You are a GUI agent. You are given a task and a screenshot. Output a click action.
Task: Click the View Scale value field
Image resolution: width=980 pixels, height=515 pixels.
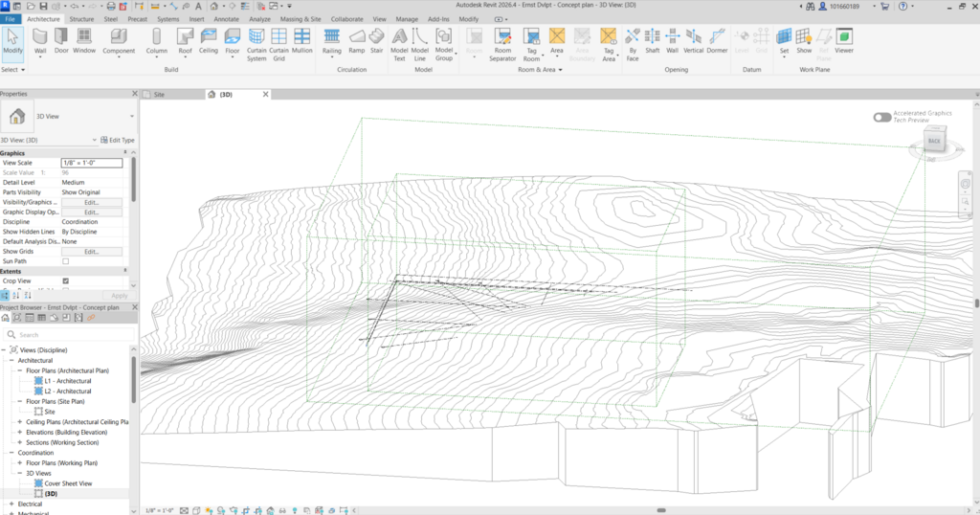coord(91,163)
